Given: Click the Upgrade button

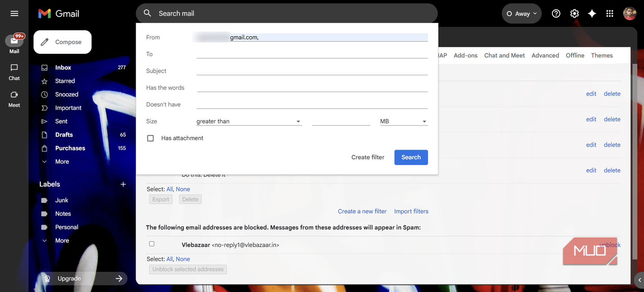Looking at the screenshot, I should [x=84, y=279].
